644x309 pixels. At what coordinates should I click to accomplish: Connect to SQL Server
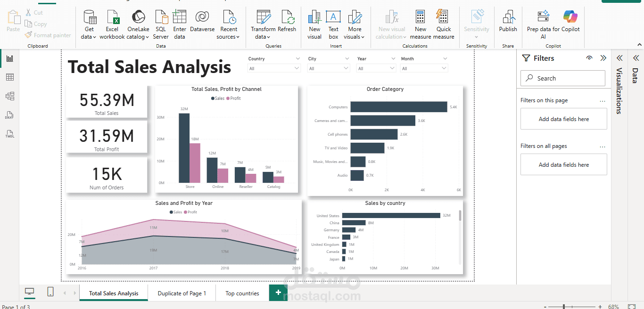click(x=161, y=24)
